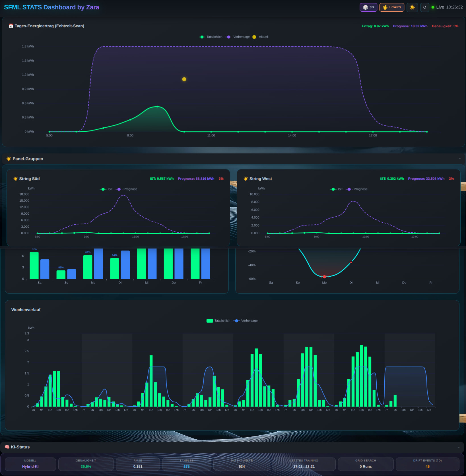Click the String West sun icon

246,179
